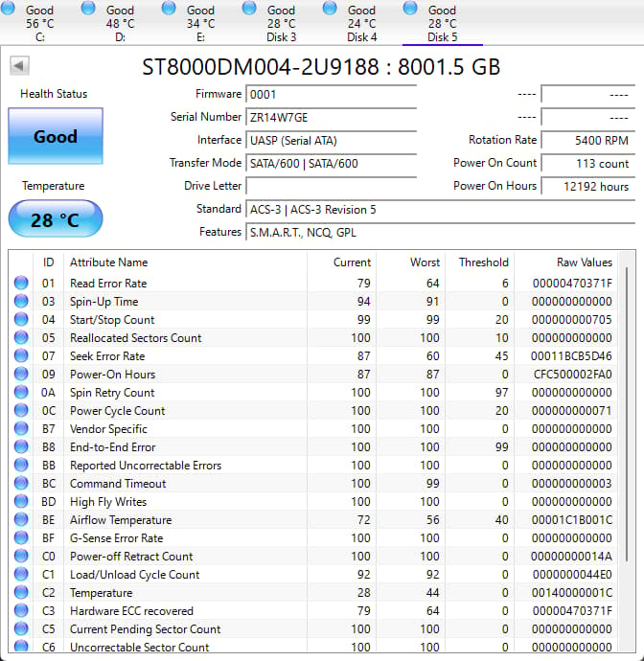Click the blue status orb for drive E:
Image resolution: width=644 pixels, height=661 pixels.
click(x=169, y=8)
